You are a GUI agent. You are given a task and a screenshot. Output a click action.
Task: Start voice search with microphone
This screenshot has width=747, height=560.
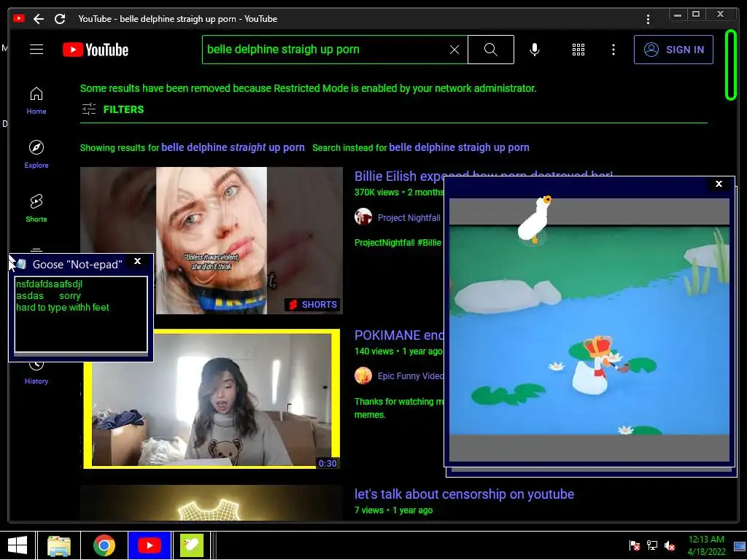[x=535, y=50]
